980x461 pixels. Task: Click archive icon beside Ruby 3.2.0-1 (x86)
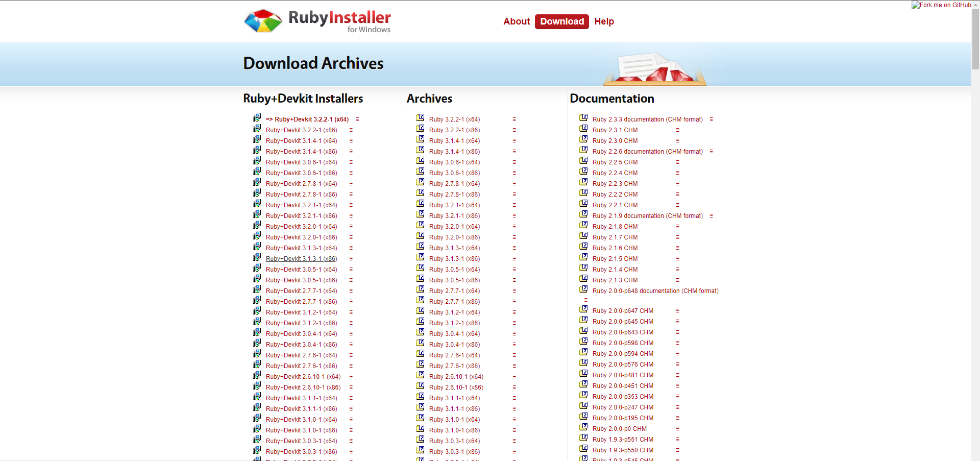(x=420, y=235)
